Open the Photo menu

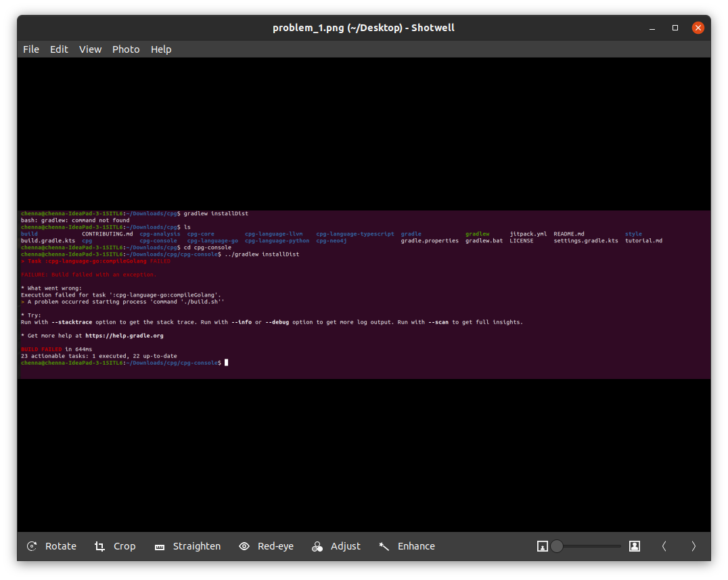tap(126, 49)
